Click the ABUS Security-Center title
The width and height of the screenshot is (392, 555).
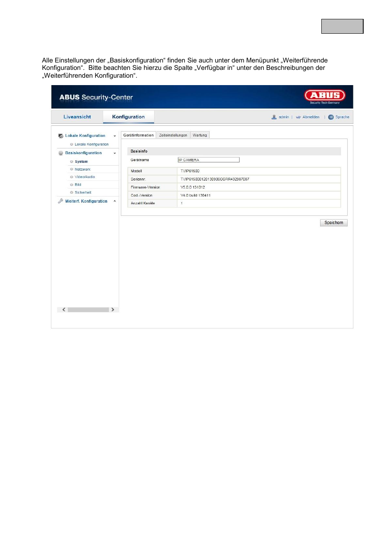(96, 97)
